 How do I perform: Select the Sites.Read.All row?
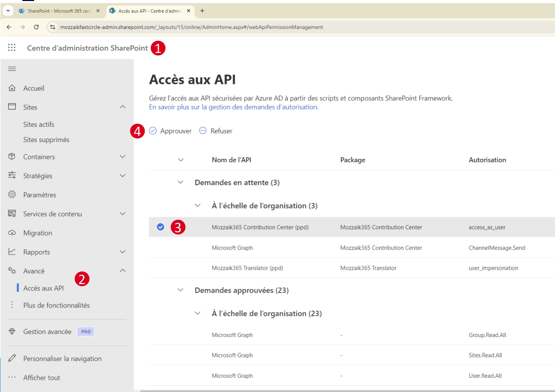[352, 355]
